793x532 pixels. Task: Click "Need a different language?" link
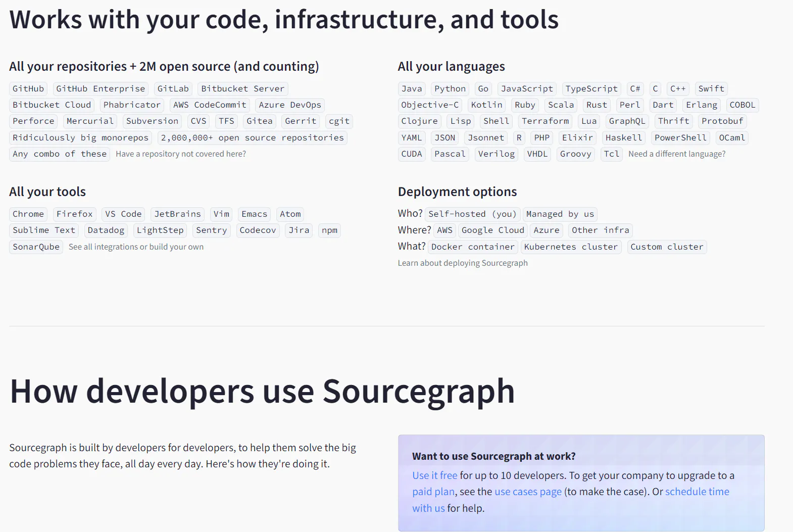coord(677,154)
